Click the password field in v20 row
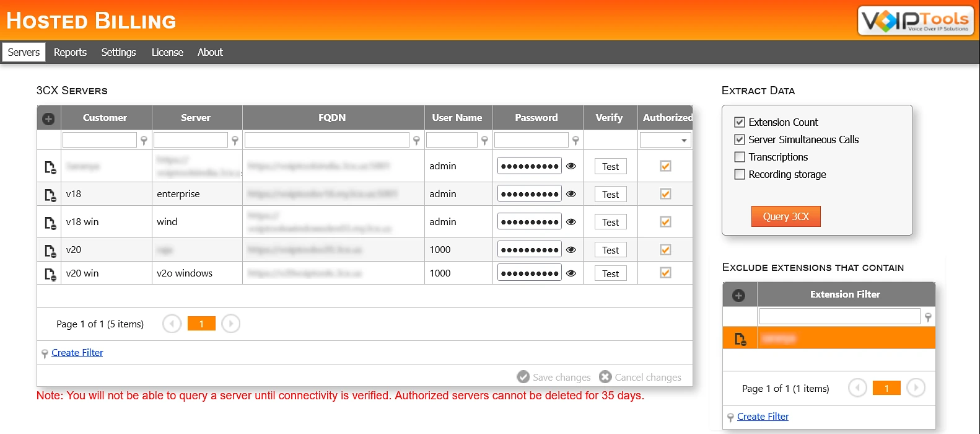 pos(530,250)
